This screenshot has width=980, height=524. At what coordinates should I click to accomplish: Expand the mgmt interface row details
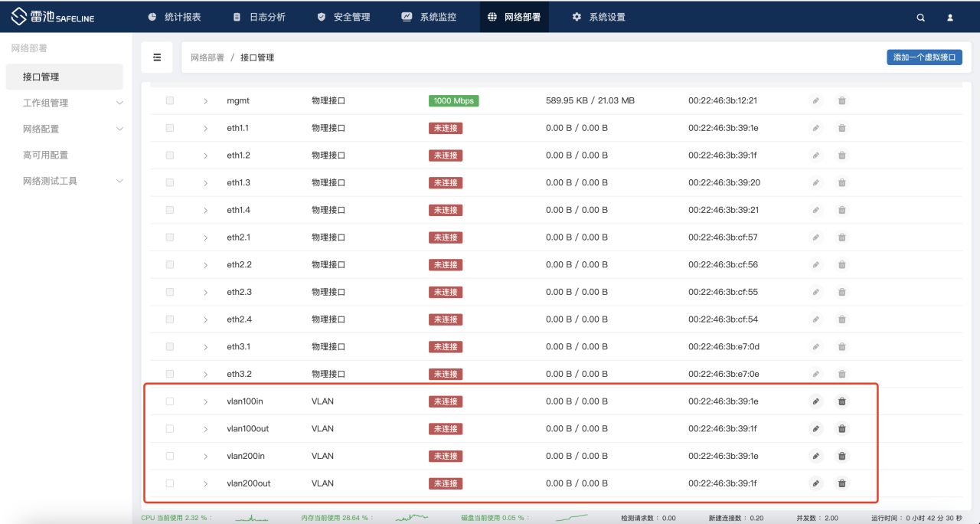(x=205, y=101)
